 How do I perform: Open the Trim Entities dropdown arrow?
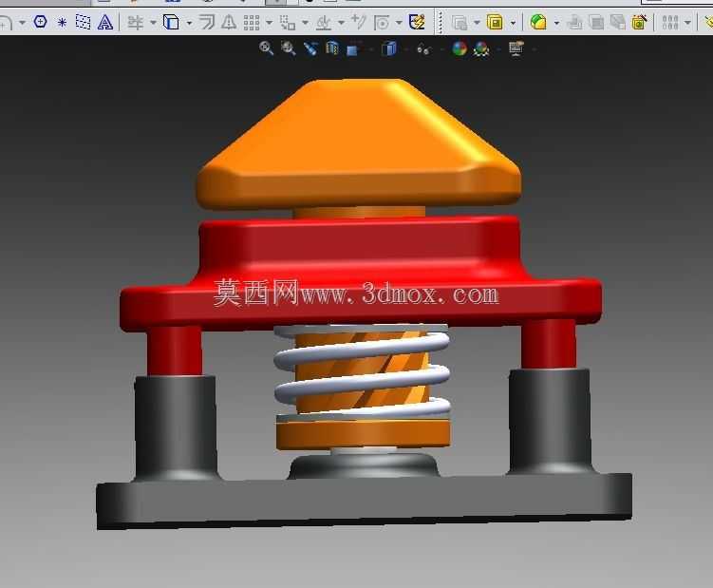click(153, 22)
